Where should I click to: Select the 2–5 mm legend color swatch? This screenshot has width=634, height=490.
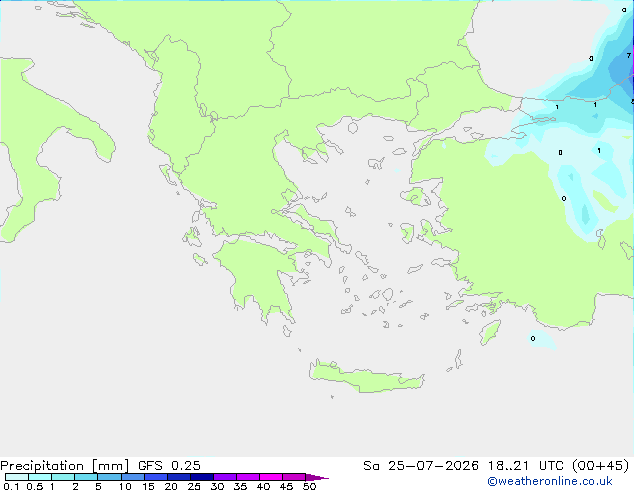[86, 477]
